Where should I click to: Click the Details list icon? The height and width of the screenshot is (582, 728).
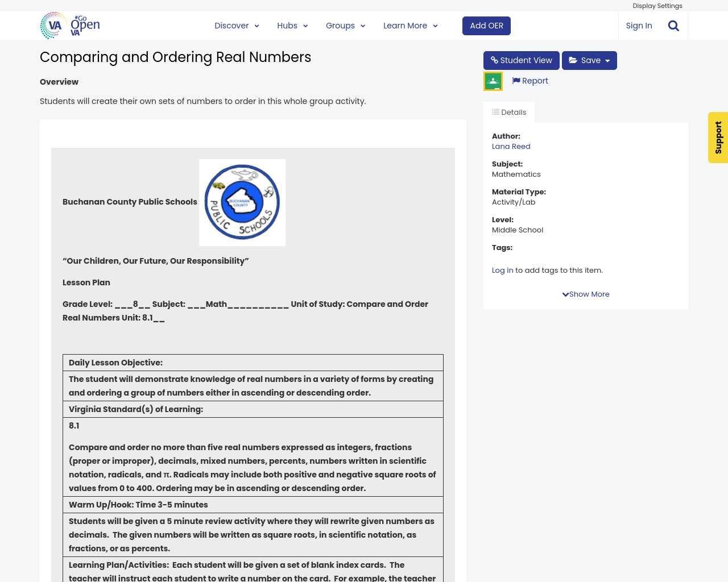tap(495, 112)
